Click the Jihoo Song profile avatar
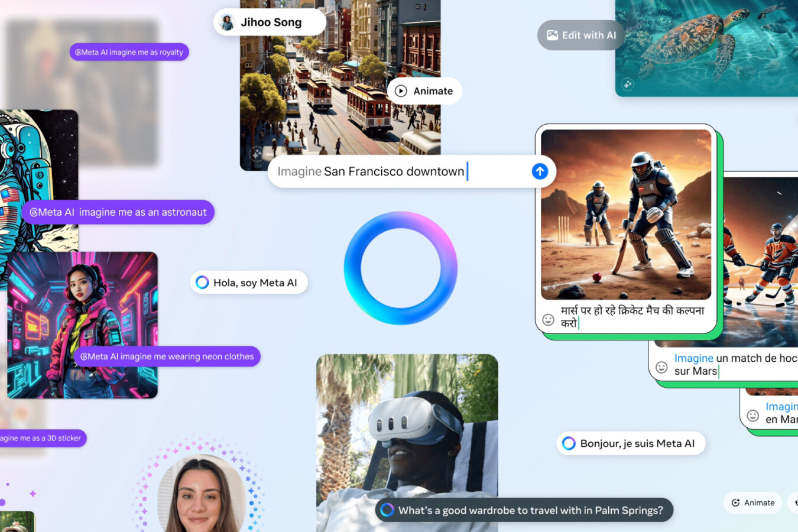Viewport: 798px width, 532px height. [x=227, y=22]
